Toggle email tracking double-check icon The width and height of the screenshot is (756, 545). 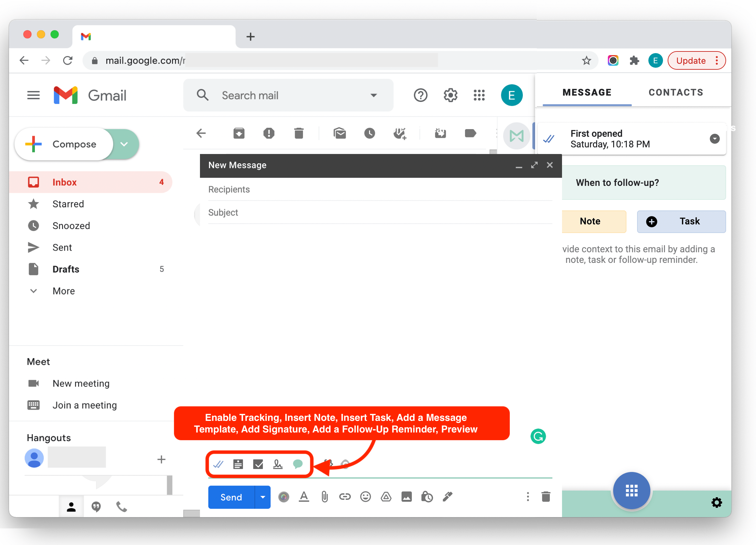(218, 464)
